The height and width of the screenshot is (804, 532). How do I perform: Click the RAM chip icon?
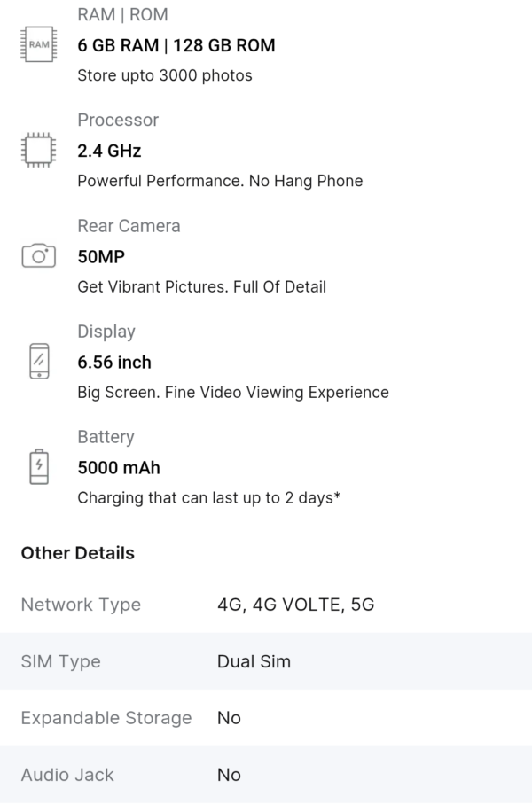pos(38,44)
